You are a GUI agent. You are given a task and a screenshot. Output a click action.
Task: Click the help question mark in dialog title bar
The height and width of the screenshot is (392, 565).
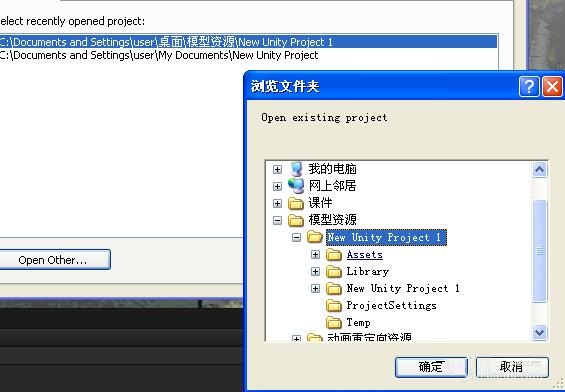(x=529, y=86)
